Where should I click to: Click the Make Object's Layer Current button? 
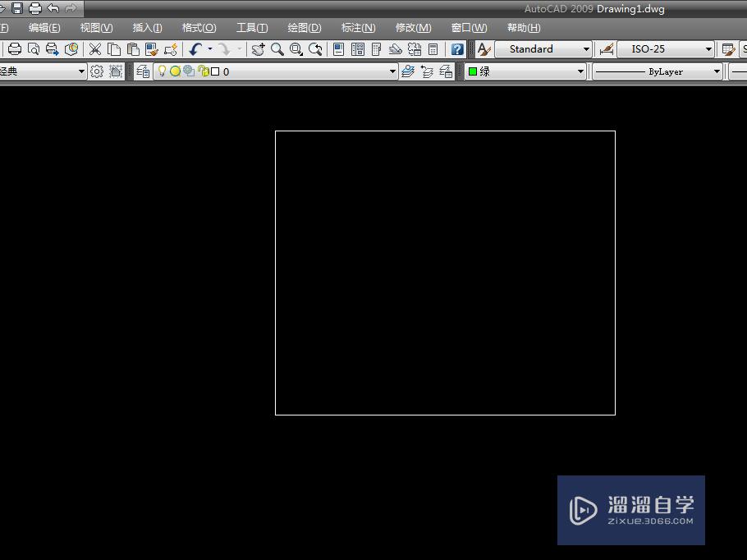pos(408,71)
